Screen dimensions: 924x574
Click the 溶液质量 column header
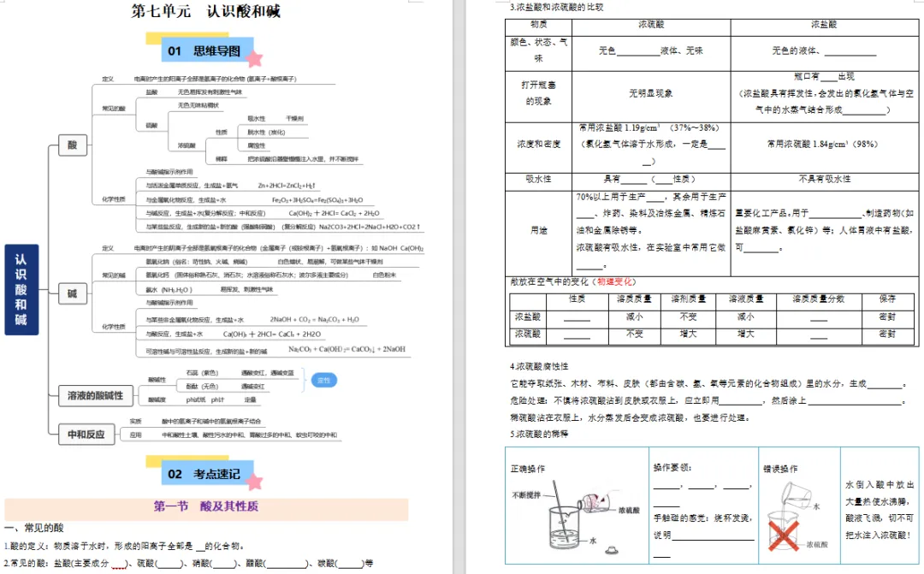[x=745, y=299]
